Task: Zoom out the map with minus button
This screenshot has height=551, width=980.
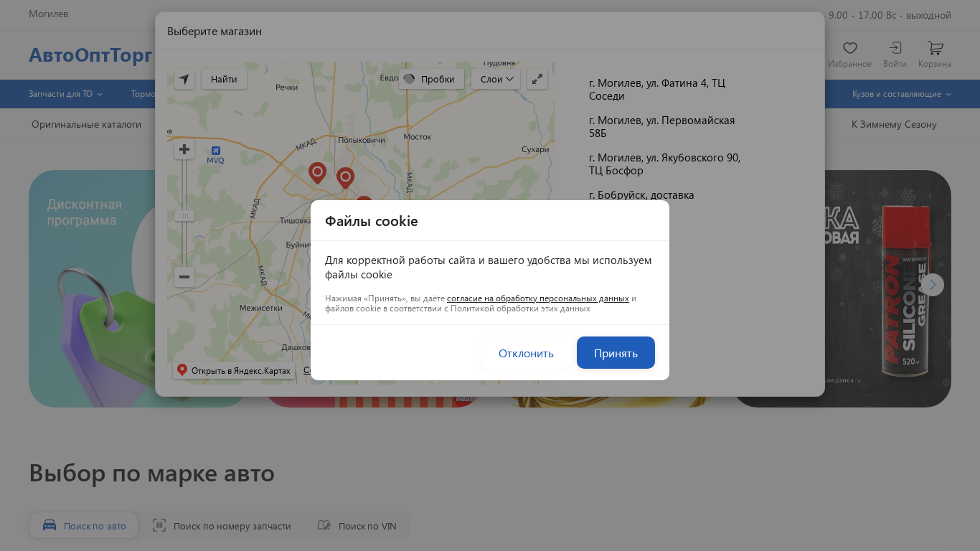Action: 184,276
